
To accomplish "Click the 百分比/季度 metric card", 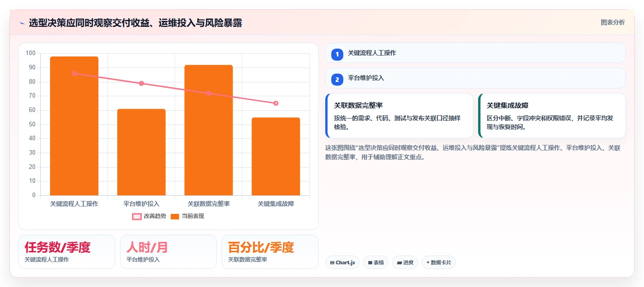I will [270, 252].
